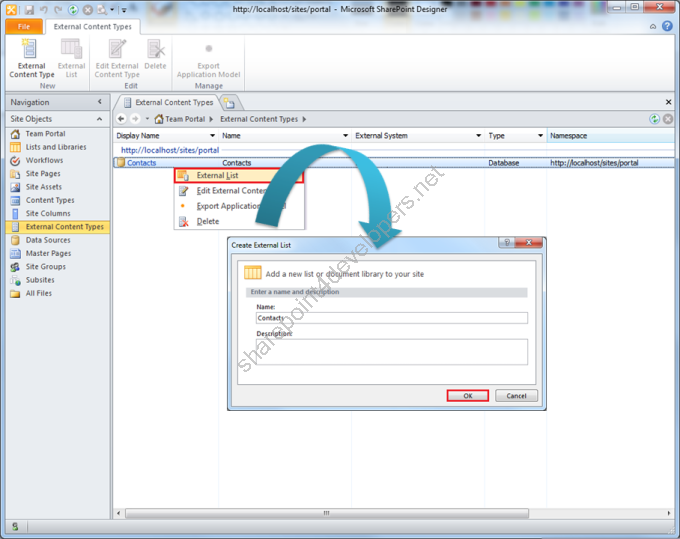Open the External System column filter dropdown
Screen dimensions: 680x539
478,136
